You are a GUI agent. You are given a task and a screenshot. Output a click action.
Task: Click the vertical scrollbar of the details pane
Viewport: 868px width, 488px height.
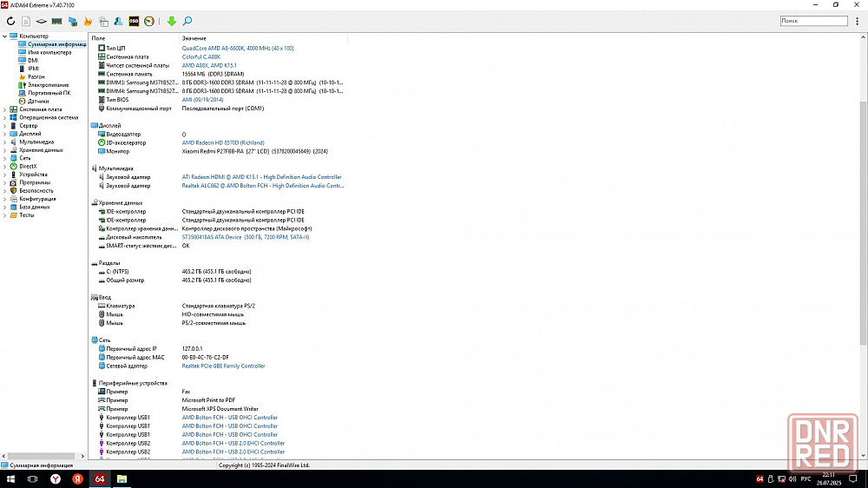click(x=863, y=223)
